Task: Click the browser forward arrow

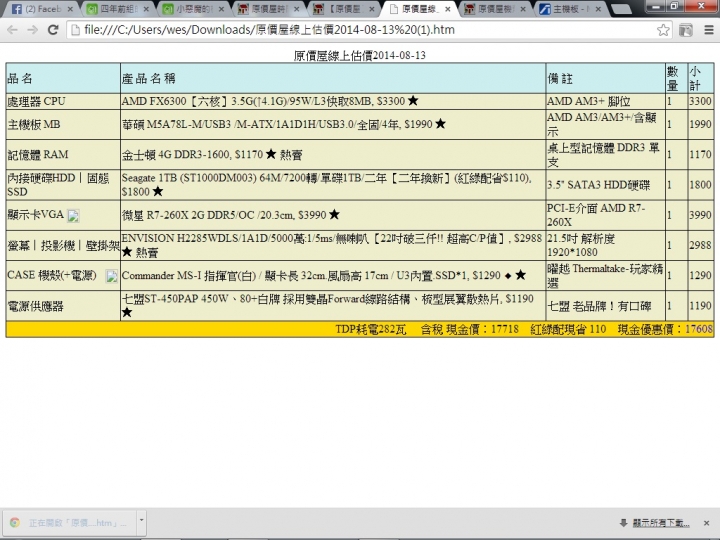Action: 33,30
